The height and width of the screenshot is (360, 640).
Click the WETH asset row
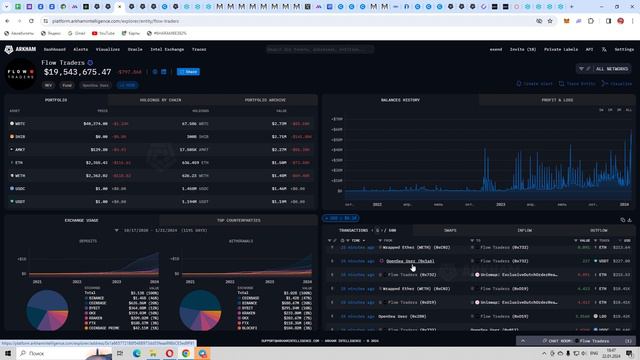[161, 176]
